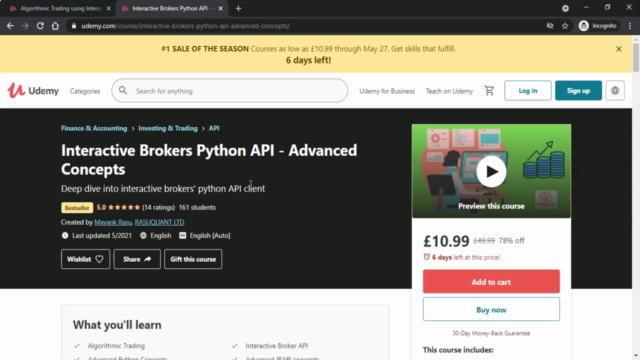Click the (14 ratings) text

158,207
